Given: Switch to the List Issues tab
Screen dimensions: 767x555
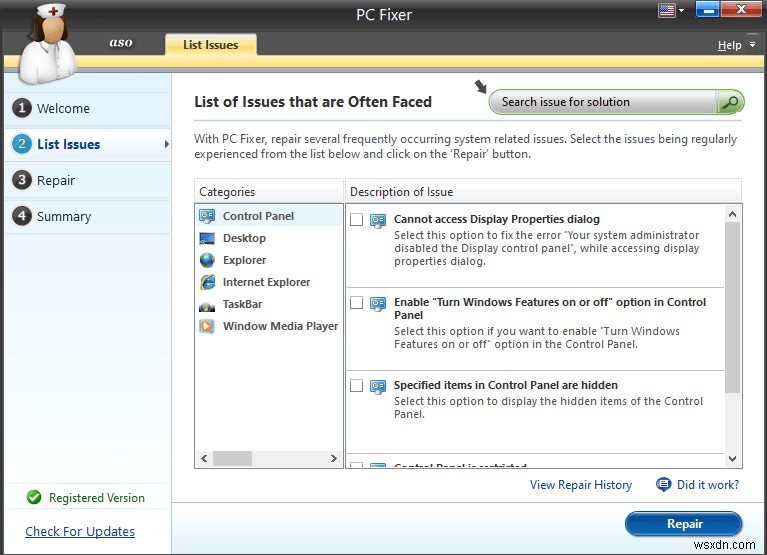Looking at the screenshot, I should pos(211,44).
